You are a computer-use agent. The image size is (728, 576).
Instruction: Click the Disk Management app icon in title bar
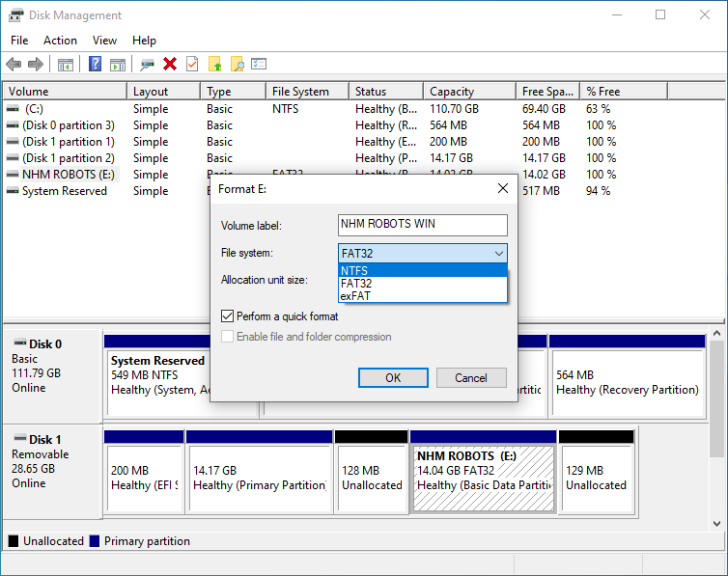tap(15, 15)
